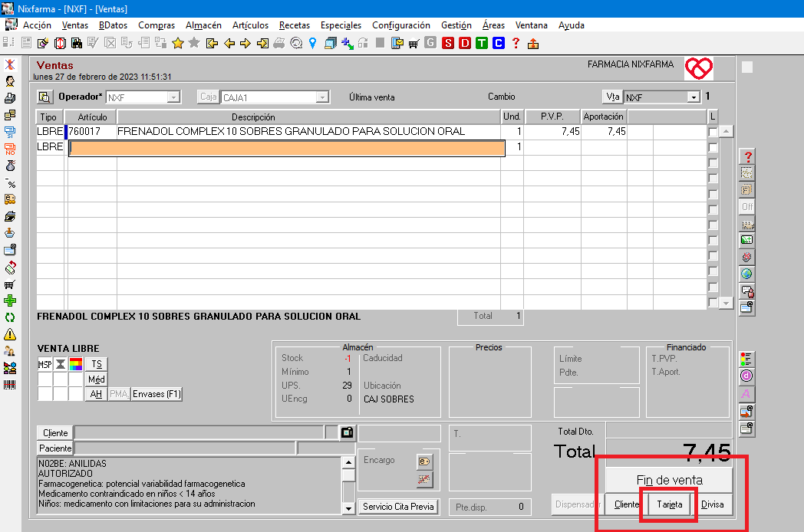Toggle the L checkbox on second LBRE row

713,147
